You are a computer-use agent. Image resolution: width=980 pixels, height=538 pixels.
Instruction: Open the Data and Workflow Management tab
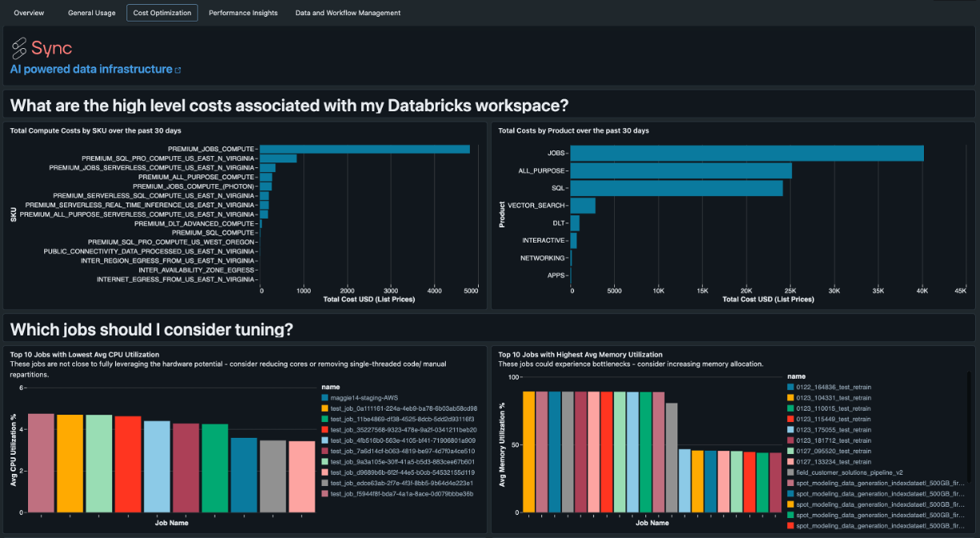[347, 13]
